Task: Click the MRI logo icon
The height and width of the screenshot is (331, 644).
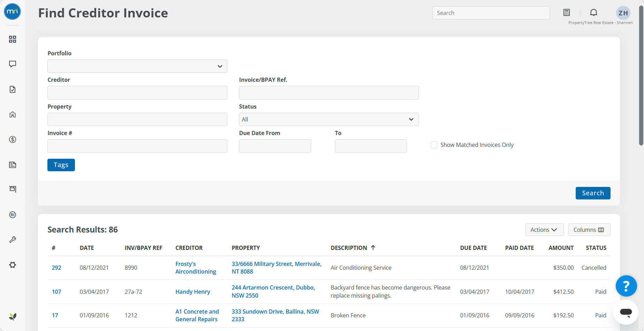Action: tap(13, 11)
